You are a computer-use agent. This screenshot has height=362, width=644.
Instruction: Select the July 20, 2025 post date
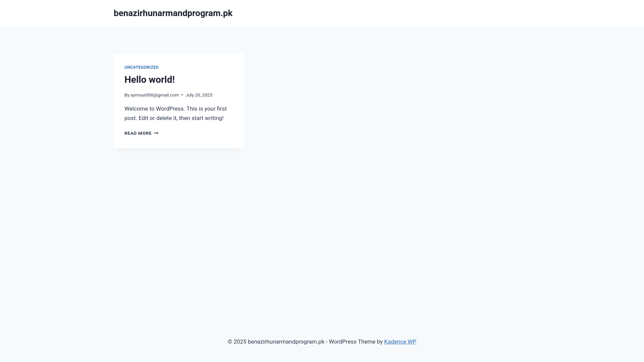coord(199,95)
